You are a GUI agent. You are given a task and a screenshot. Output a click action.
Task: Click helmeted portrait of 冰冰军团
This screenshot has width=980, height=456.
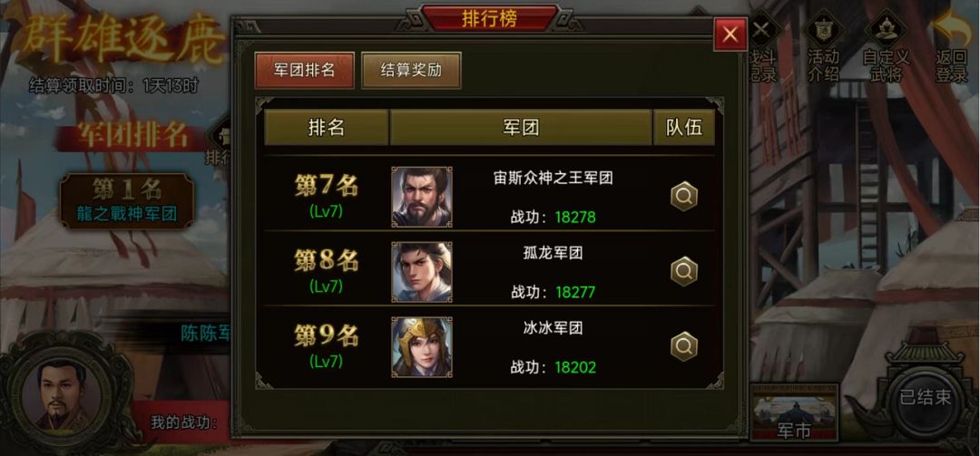click(422, 346)
